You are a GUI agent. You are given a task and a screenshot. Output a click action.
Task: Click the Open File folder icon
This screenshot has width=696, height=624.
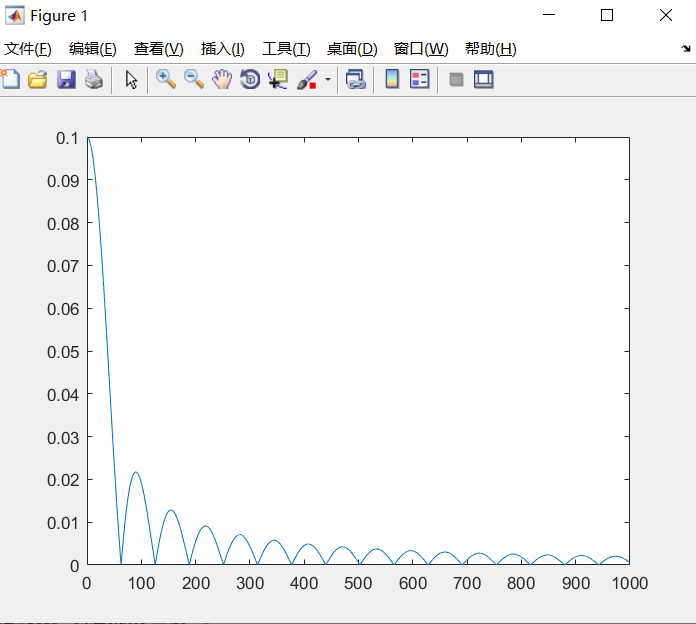coord(38,80)
